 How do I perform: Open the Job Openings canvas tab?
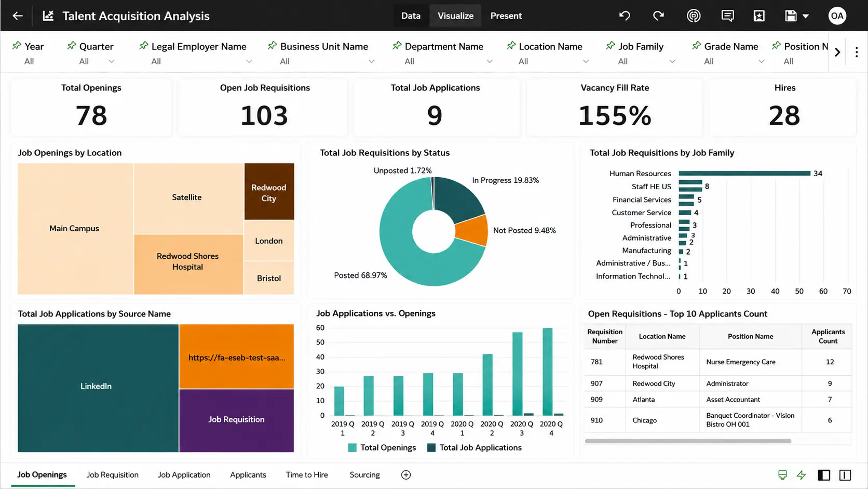[42, 474]
